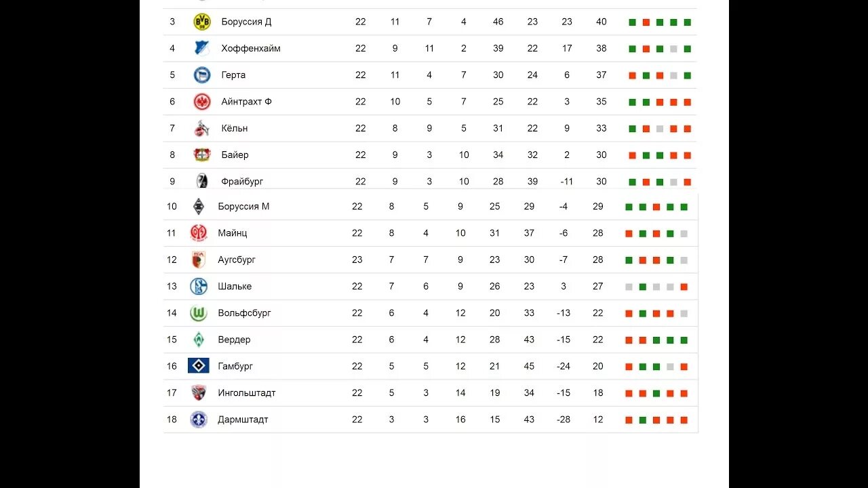The height and width of the screenshot is (488, 868).
Task: Open the Аугсбург team name link
Action: point(237,260)
